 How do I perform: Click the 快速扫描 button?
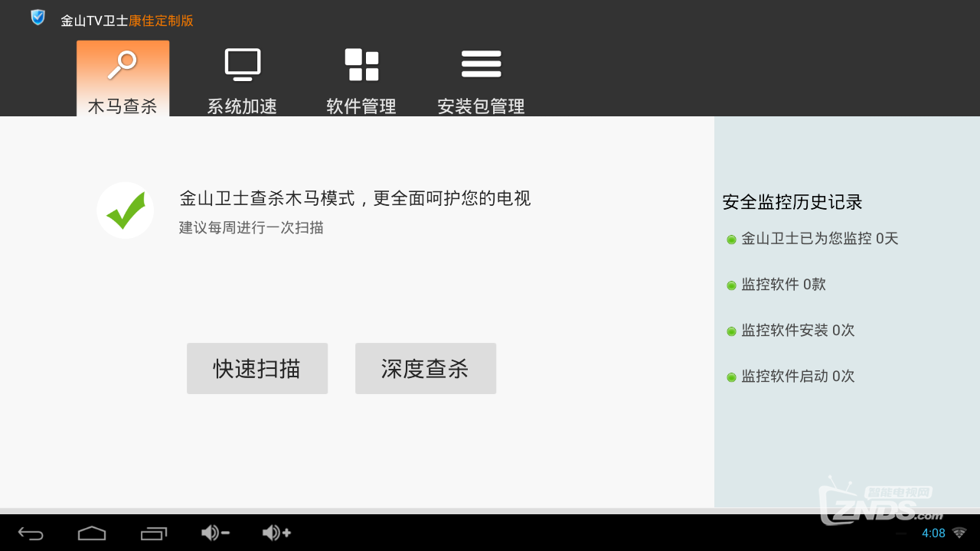(x=257, y=368)
